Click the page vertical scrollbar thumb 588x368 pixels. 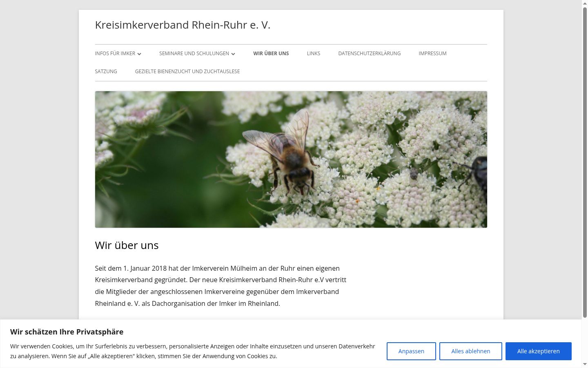pos(585,162)
